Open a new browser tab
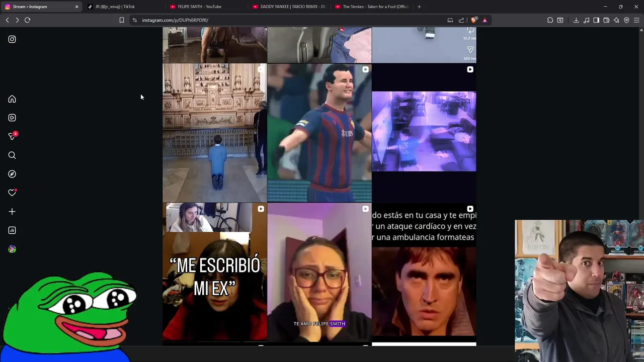 pyautogui.click(x=419, y=7)
